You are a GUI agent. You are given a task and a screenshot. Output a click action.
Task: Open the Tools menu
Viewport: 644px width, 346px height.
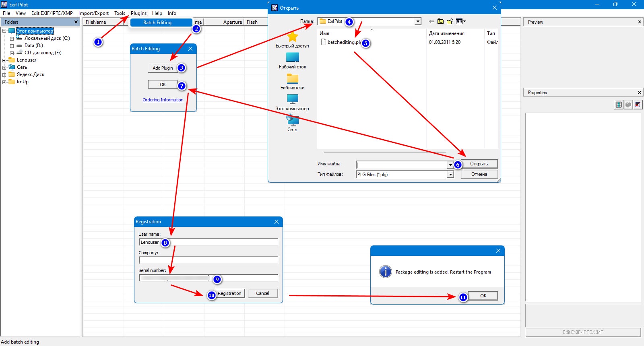[120, 13]
